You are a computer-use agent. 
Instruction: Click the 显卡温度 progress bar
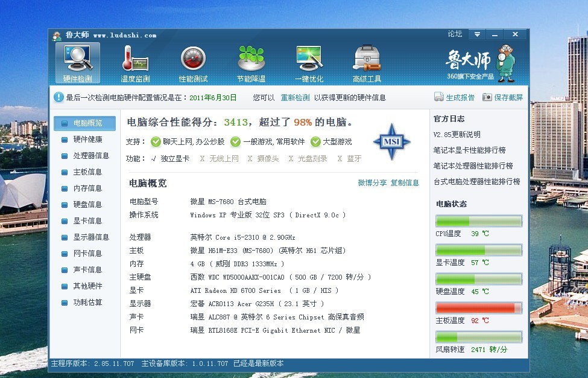(x=479, y=249)
